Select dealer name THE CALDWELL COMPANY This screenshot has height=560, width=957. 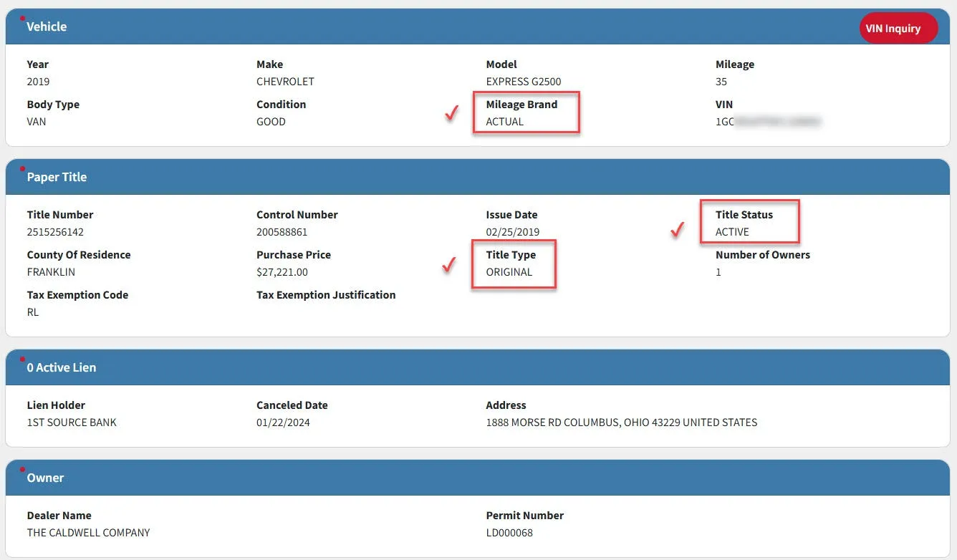click(89, 533)
